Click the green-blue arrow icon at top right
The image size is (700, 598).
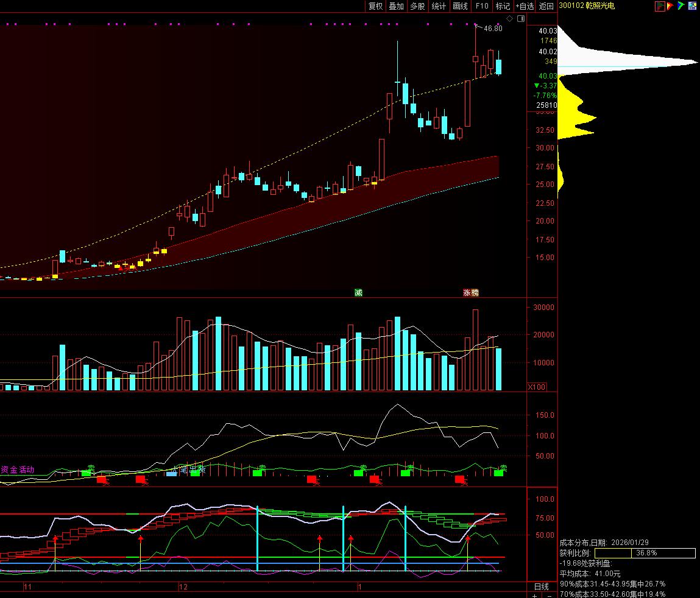coord(681,6)
